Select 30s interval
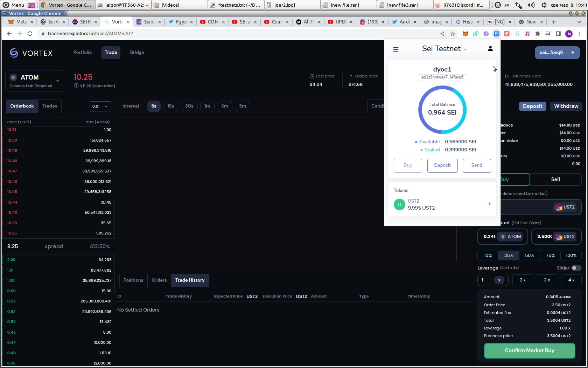The height and width of the screenshot is (368, 588). pyautogui.click(x=189, y=106)
